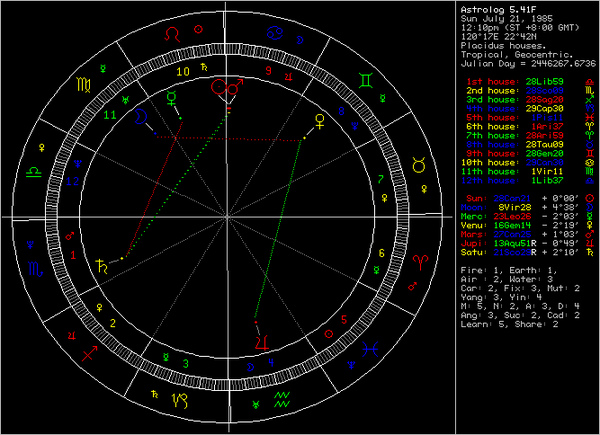
Task: Select the green Mercury glyph inside the wheel
Action: pyautogui.click(x=171, y=98)
